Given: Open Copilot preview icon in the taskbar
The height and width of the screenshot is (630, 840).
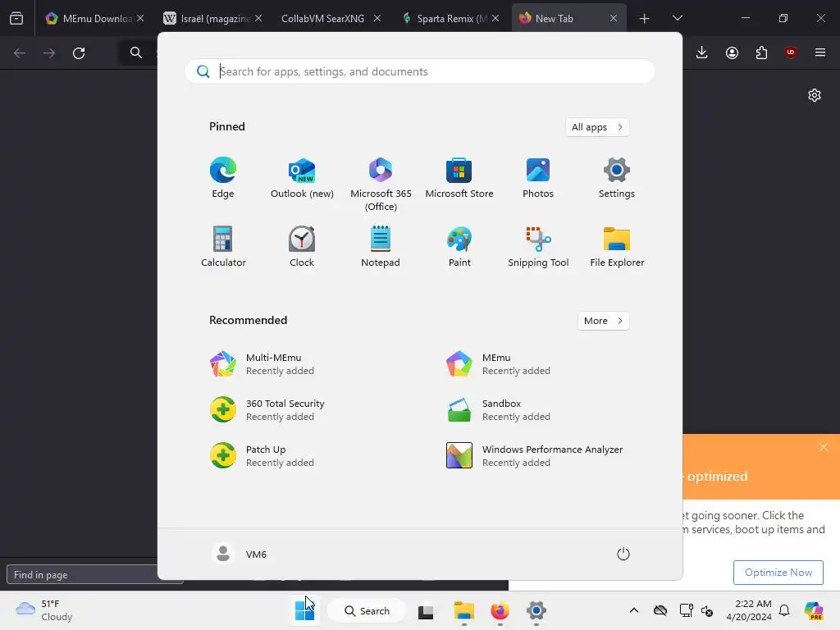Looking at the screenshot, I should pos(813,610).
